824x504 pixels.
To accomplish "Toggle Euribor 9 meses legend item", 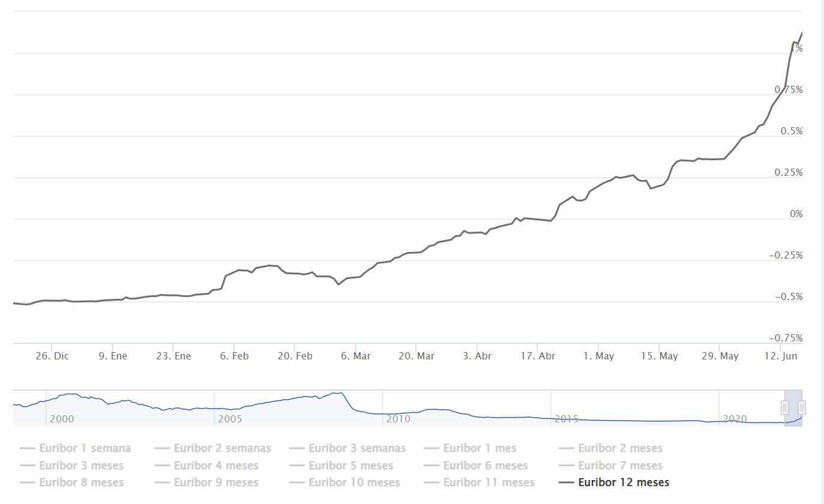I will coord(216,482).
